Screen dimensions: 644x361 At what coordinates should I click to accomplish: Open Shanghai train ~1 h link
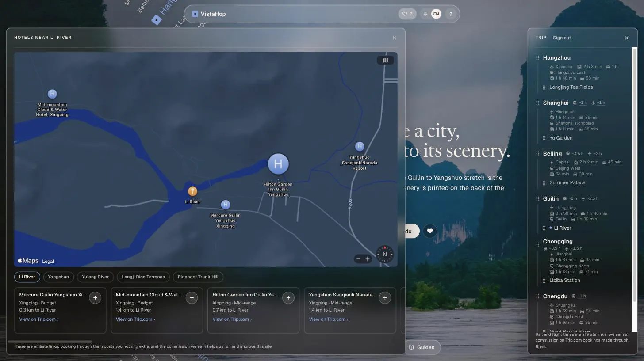tap(580, 103)
